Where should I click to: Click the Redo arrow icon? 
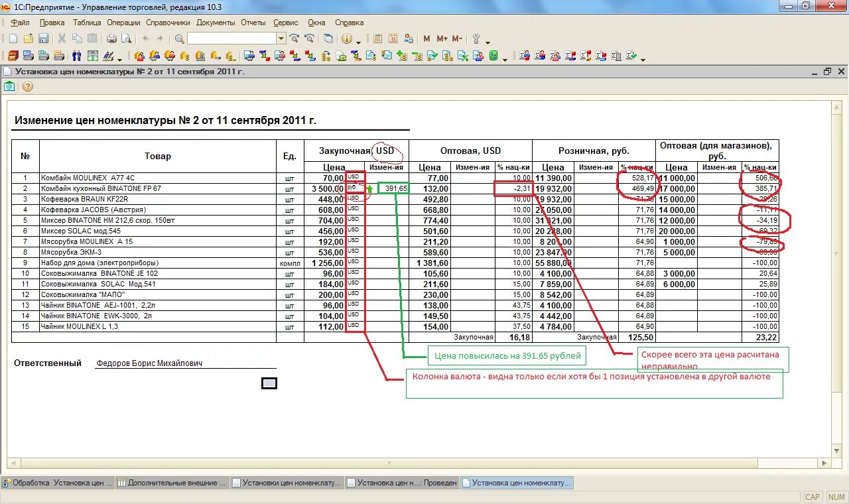pos(160,38)
